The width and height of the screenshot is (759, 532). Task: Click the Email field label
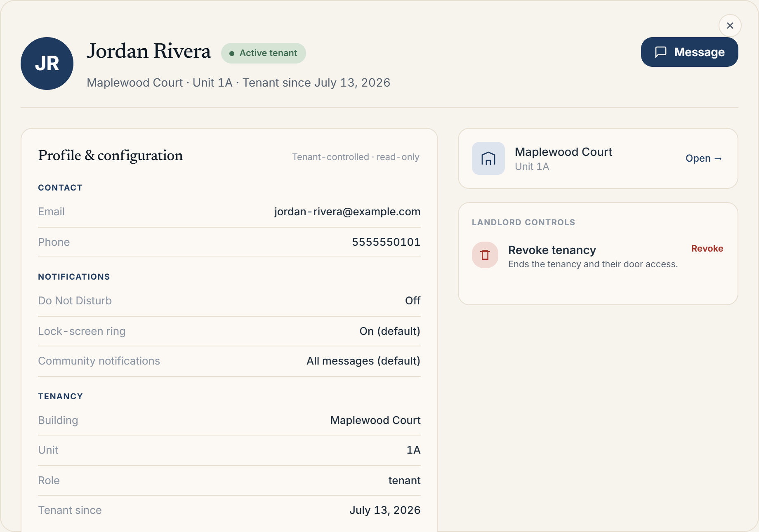[x=52, y=212]
